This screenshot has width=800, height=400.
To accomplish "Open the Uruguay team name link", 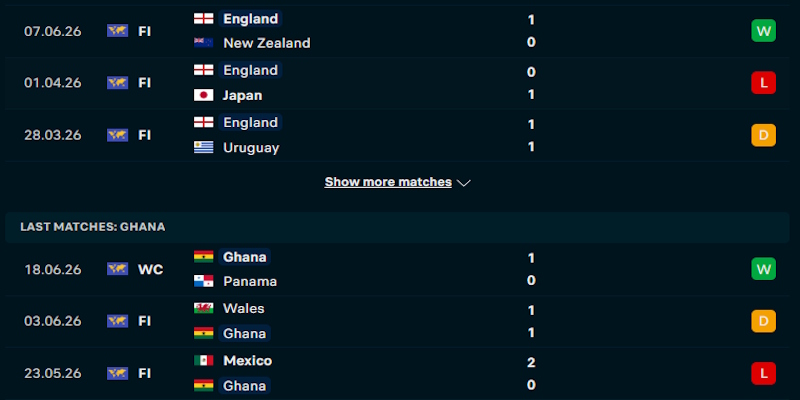I will pos(251,148).
